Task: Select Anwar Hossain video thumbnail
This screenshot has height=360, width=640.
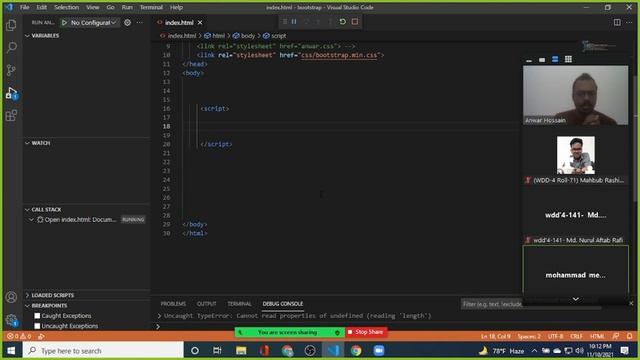Action: click(x=576, y=95)
